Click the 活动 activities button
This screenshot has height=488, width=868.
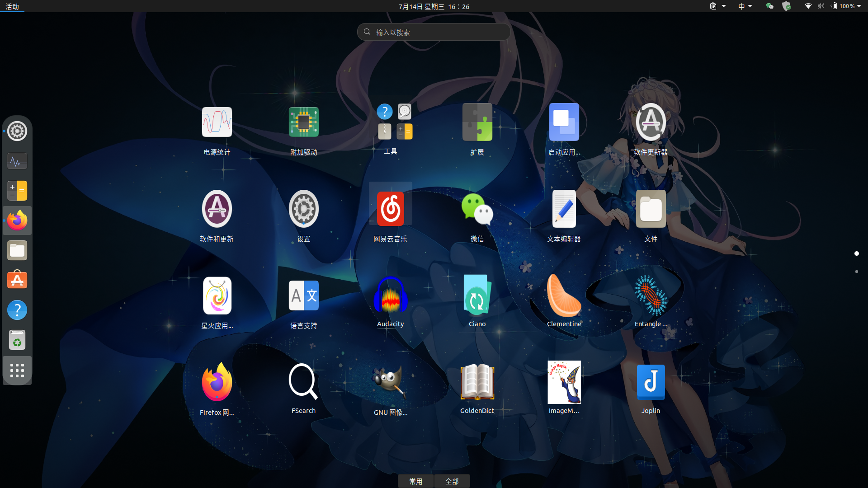click(12, 6)
